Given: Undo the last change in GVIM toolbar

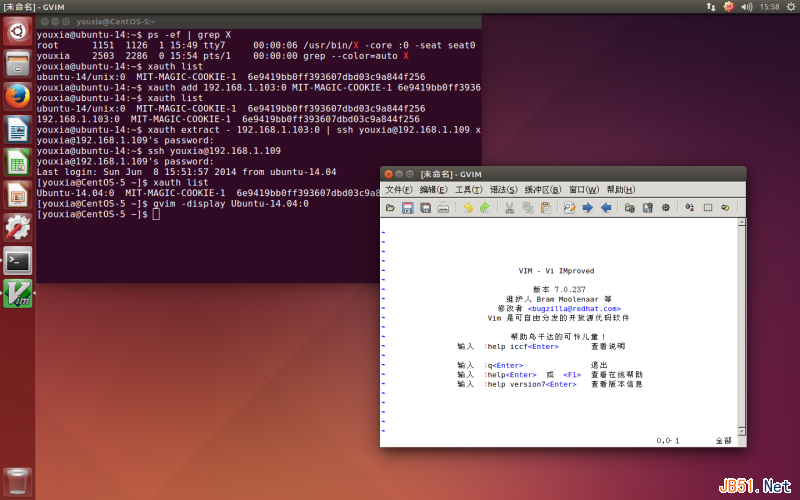Looking at the screenshot, I should 467,208.
